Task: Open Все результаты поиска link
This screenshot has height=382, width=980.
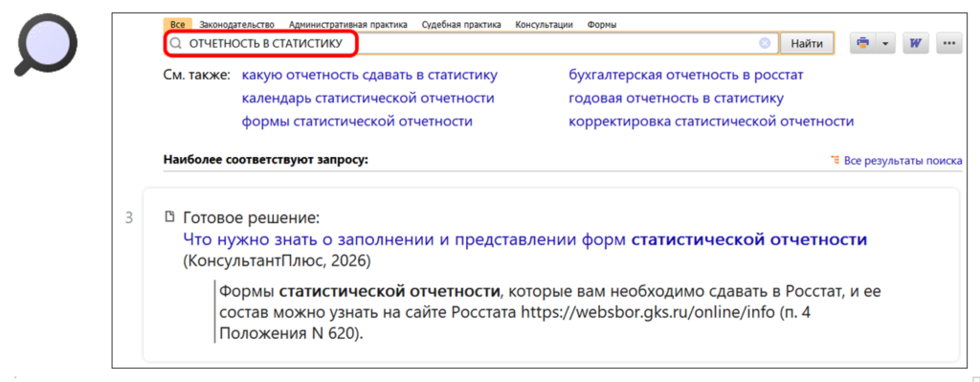Action: (x=903, y=161)
